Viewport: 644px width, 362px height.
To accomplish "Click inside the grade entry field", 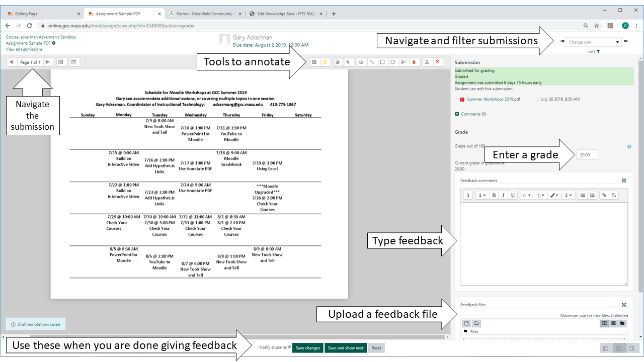I will (x=586, y=154).
